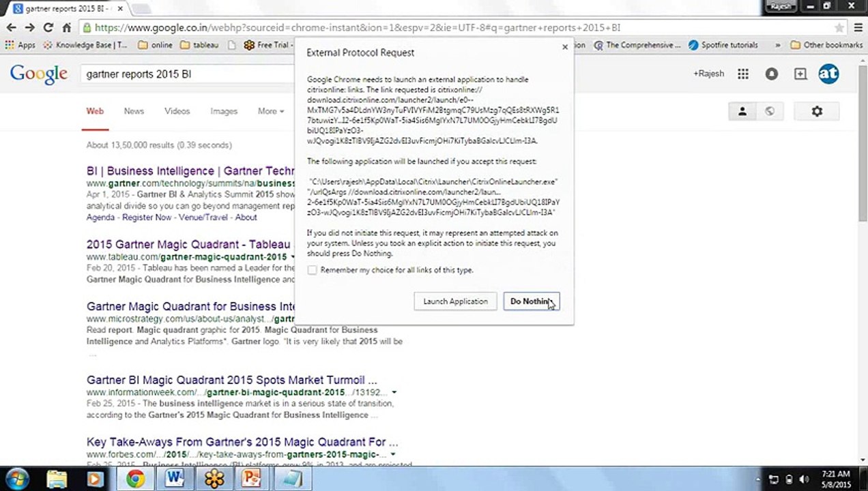Image resolution: width=868 pixels, height=491 pixels.
Task: Open File Explorer from the taskbar
Action: (57, 479)
